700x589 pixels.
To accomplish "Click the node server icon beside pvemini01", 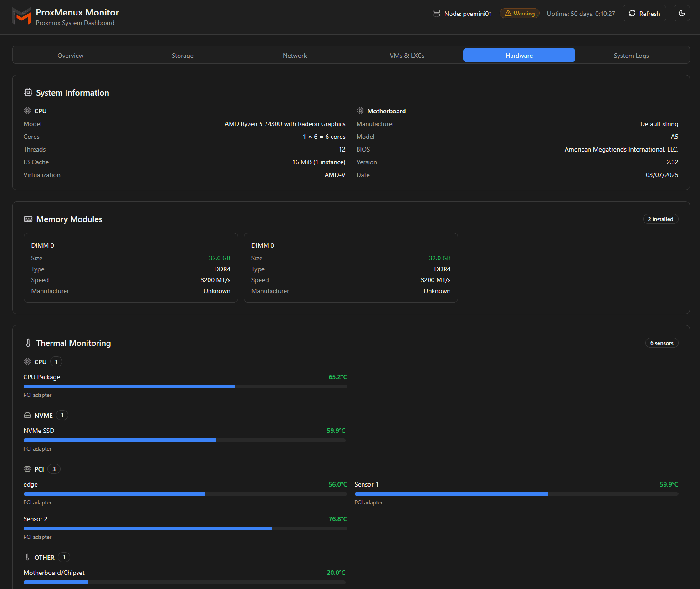I will (x=437, y=14).
